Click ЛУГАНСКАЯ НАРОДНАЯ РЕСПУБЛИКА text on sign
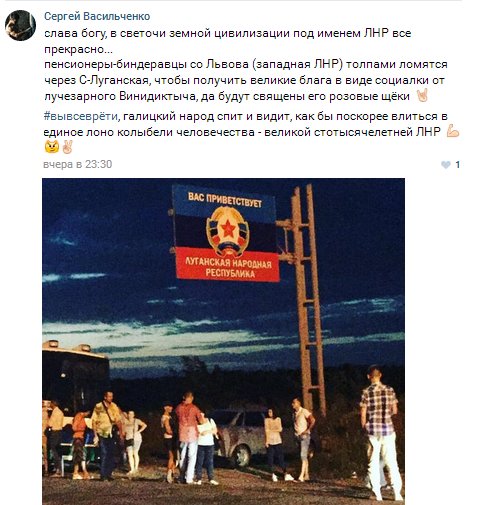Viewport: 478px width, 505px height. pyautogui.click(x=228, y=268)
